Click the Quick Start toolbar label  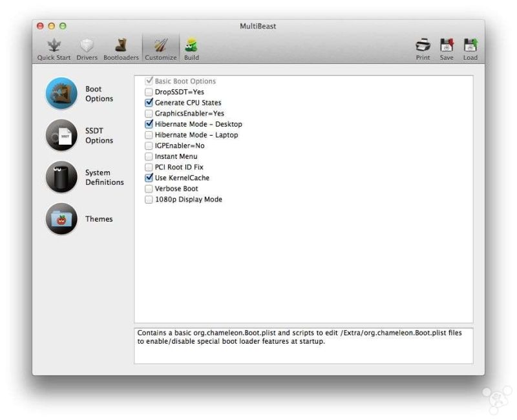tap(54, 58)
